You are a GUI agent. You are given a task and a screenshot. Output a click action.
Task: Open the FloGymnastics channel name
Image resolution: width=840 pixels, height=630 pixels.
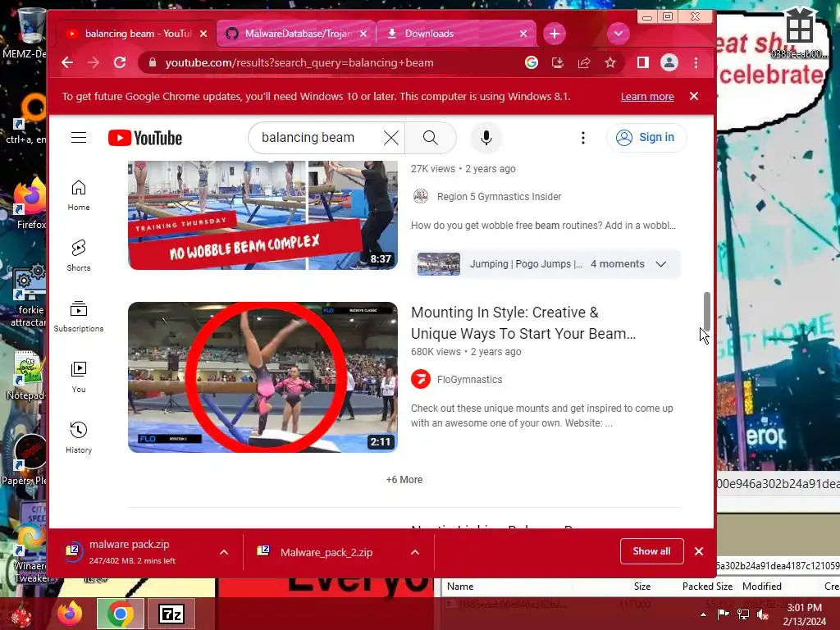click(x=469, y=379)
